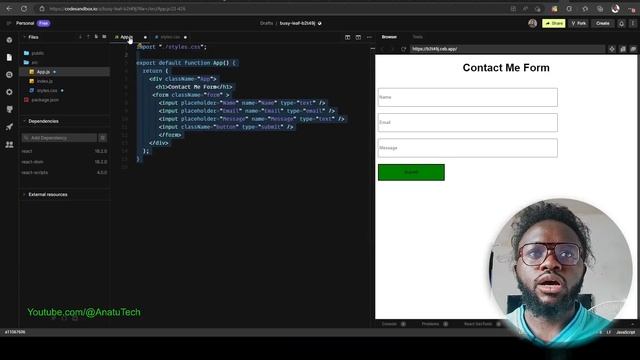Click the Message field in preview form
Screen dimensions: 640x360
(x=467, y=148)
